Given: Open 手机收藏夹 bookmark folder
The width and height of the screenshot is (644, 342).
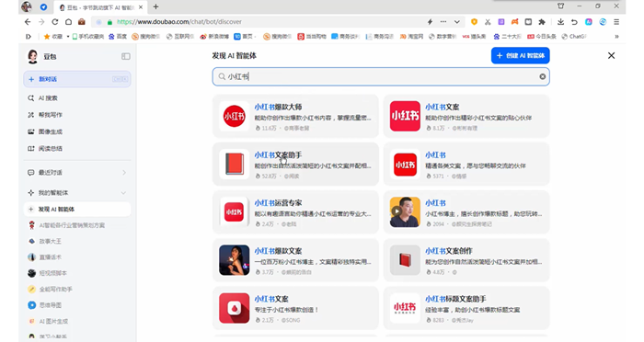Looking at the screenshot, I should [88, 37].
